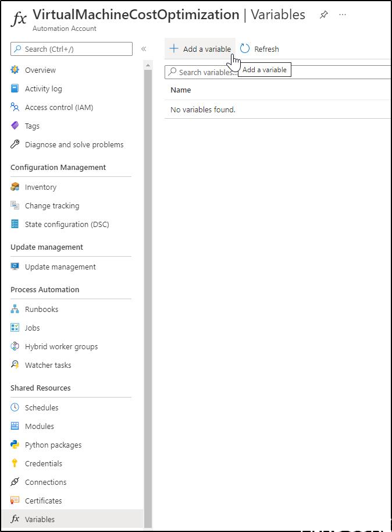Open Connections link in sidebar
The width and height of the screenshot is (392, 532).
(46, 483)
